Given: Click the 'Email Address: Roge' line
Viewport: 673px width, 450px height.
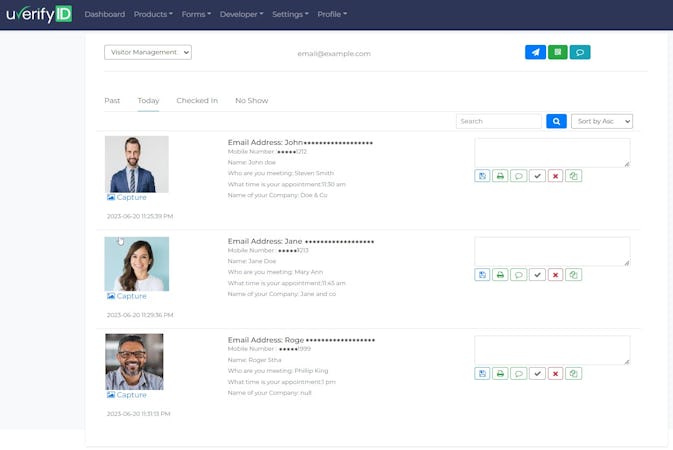Looking at the screenshot, I should point(301,340).
